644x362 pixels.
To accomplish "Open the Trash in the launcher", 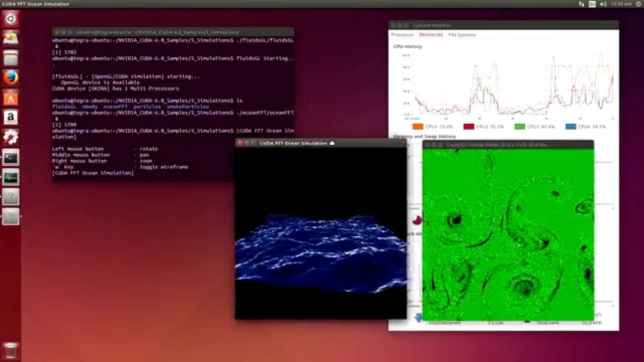I will tap(11, 350).
